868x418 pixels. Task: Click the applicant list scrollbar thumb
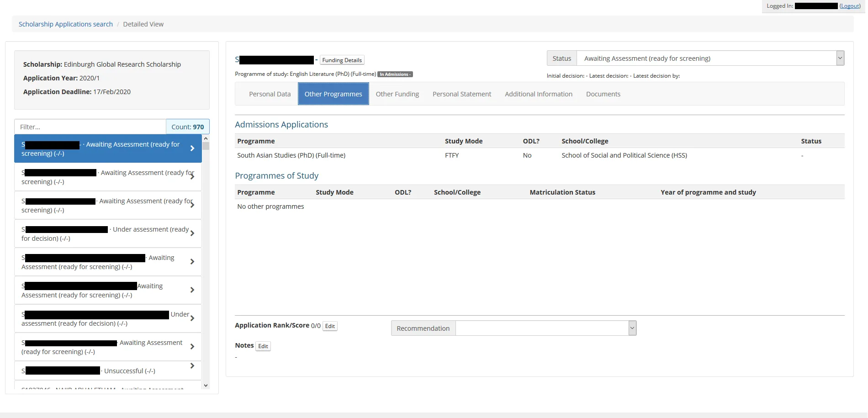coord(206,146)
